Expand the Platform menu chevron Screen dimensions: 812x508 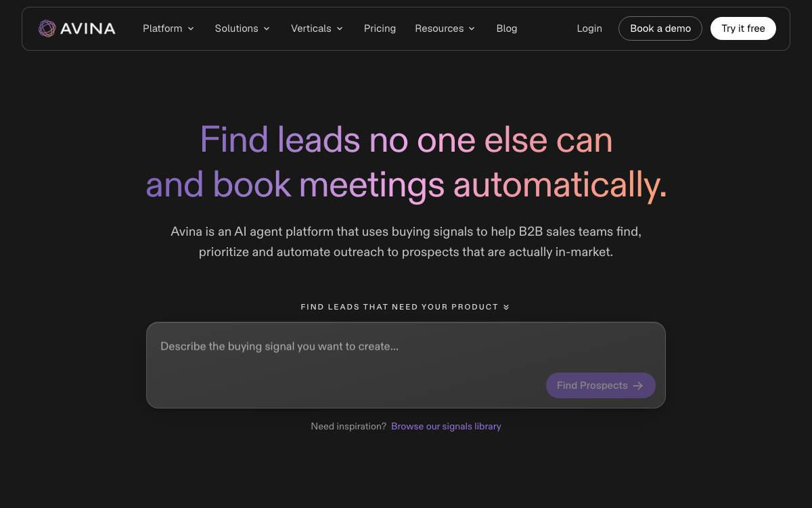pos(191,28)
